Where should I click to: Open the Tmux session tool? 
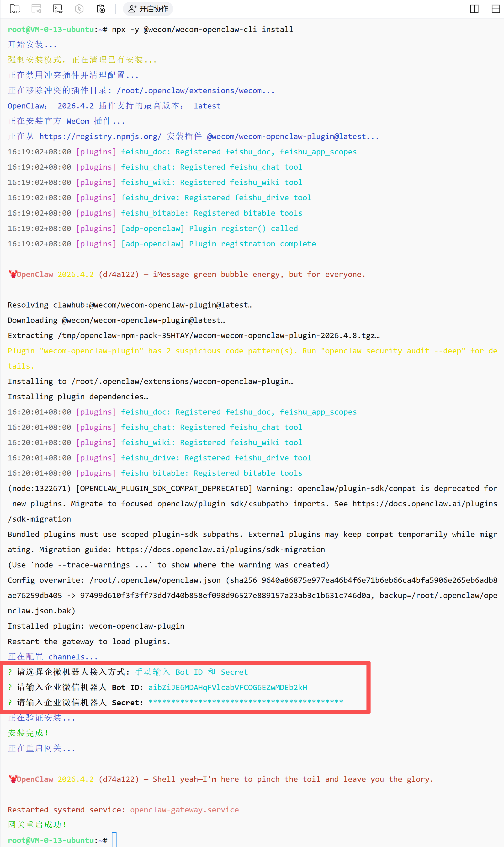(x=58, y=9)
